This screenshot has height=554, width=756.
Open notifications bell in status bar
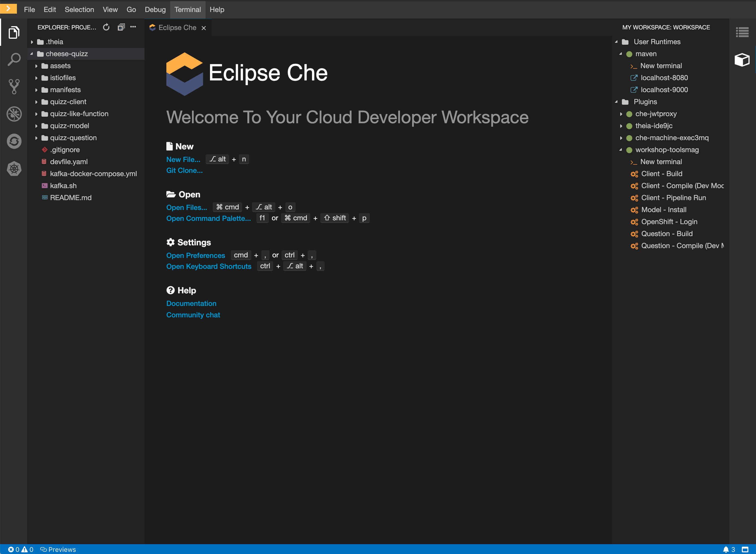coord(726,549)
